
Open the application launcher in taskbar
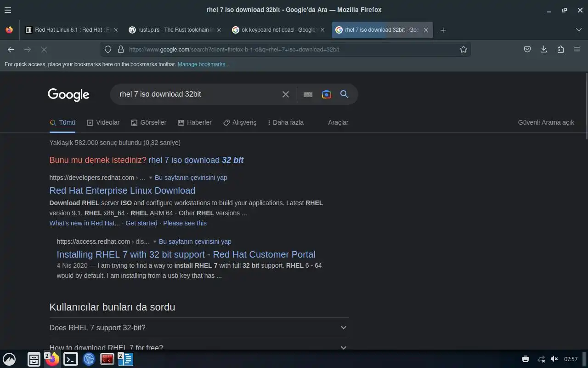tap(9, 359)
